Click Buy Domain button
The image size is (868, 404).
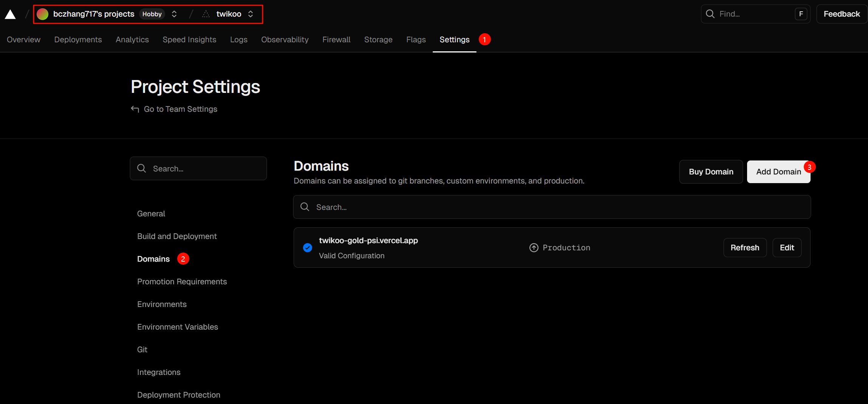click(711, 172)
